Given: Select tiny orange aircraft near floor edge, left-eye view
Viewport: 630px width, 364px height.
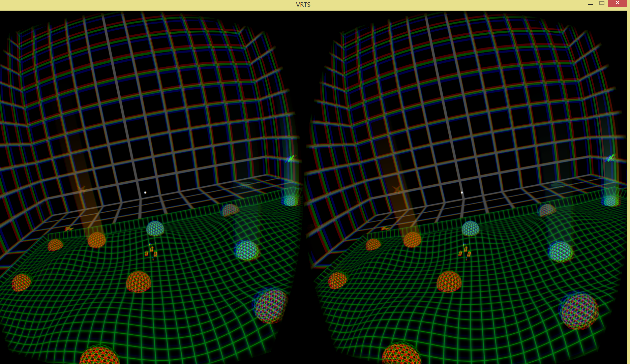Looking at the screenshot, I should tap(69, 229).
